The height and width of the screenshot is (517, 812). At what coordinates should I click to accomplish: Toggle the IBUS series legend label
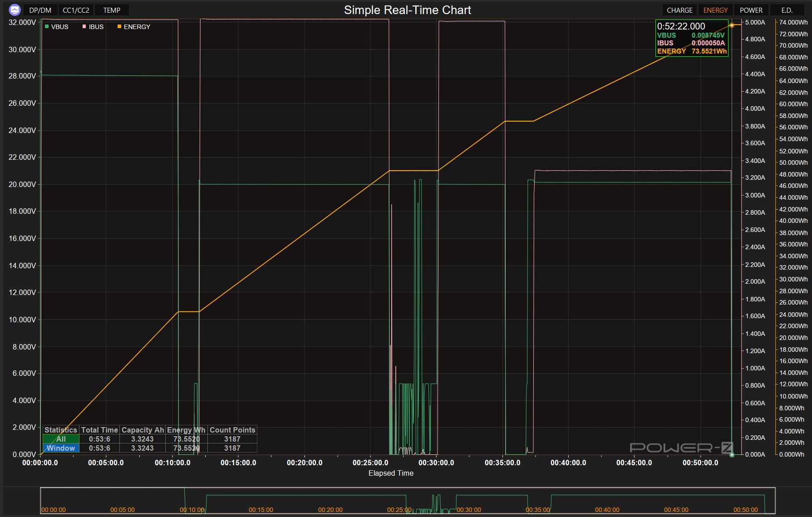[96, 27]
